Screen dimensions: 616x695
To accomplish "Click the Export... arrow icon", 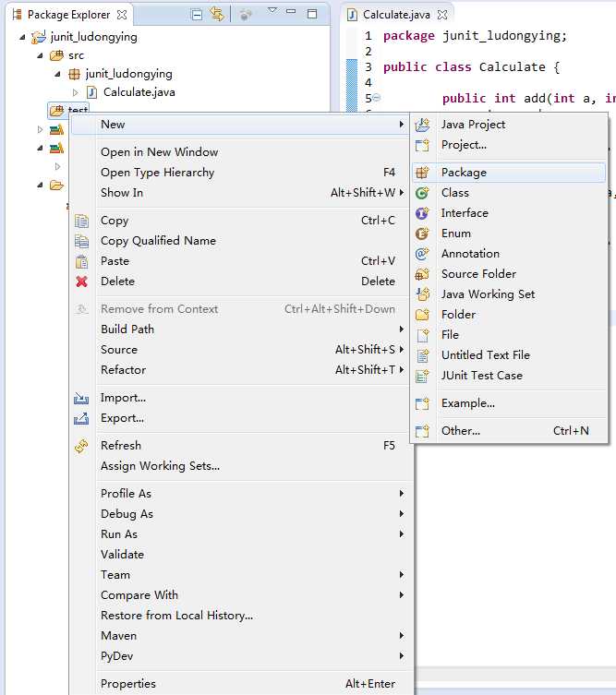I will (x=81, y=418).
